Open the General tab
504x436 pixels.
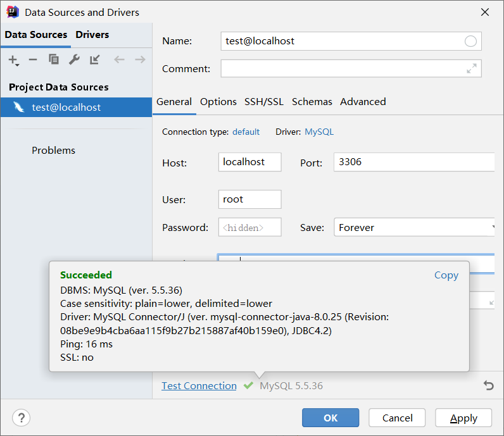point(174,102)
